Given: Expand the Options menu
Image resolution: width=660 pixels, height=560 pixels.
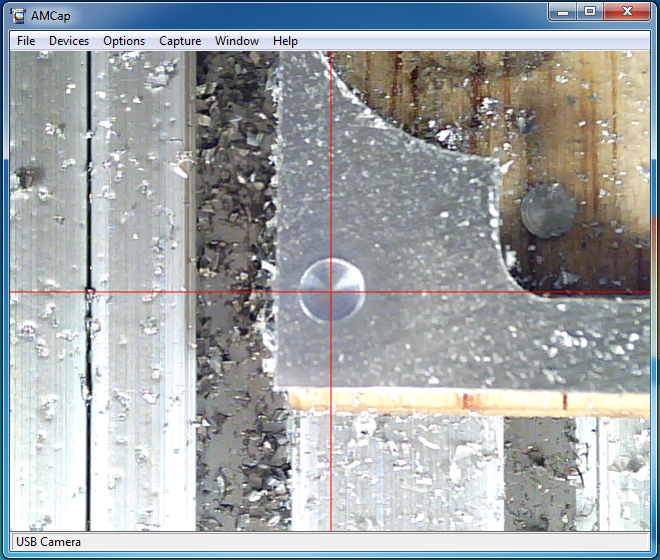Looking at the screenshot, I should point(124,41).
